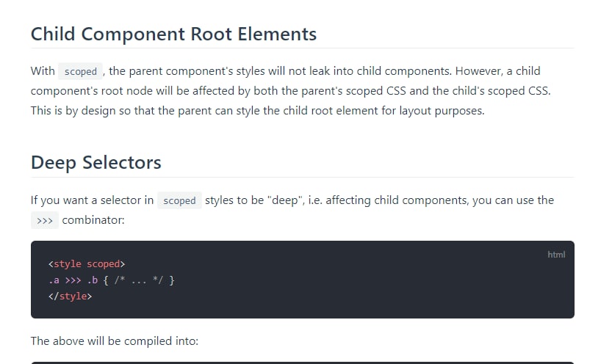Select the scoped code tag after With
The height and width of the screenshot is (364, 601).
coord(81,71)
